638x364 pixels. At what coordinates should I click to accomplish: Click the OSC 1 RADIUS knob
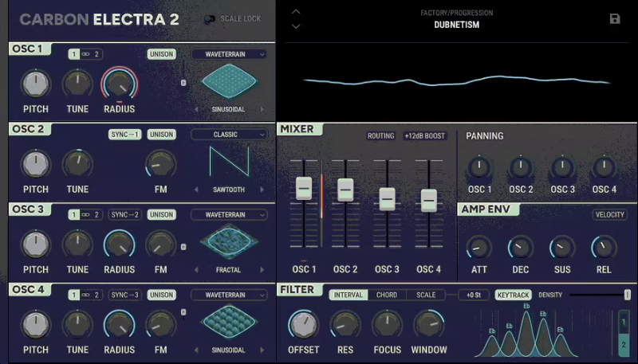coord(119,84)
